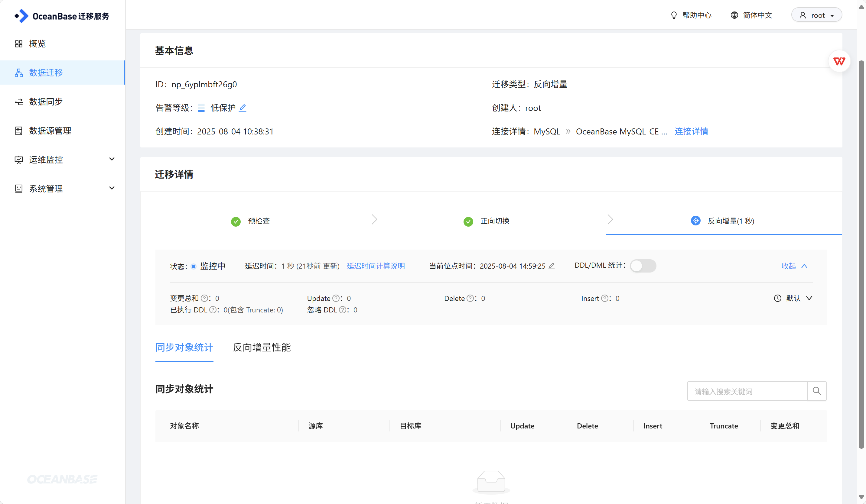Viewport: 866px width, 504px height.
Task: Click help icon next to Update
Action: point(336,298)
